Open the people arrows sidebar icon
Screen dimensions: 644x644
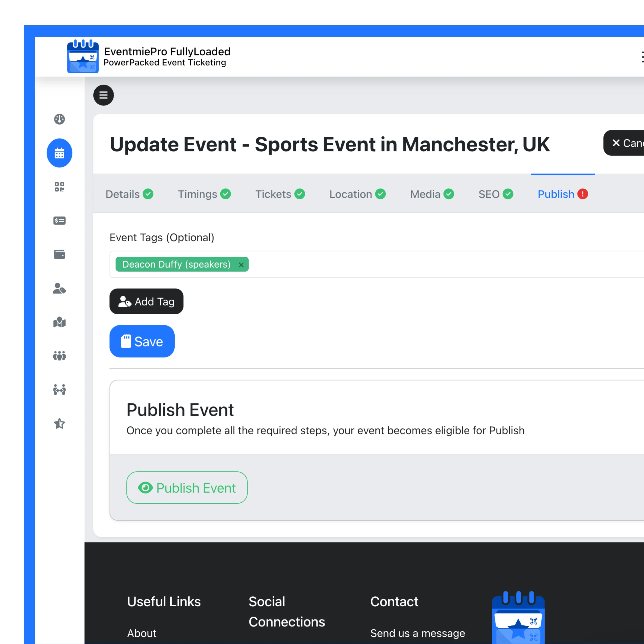pyautogui.click(x=59, y=390)
